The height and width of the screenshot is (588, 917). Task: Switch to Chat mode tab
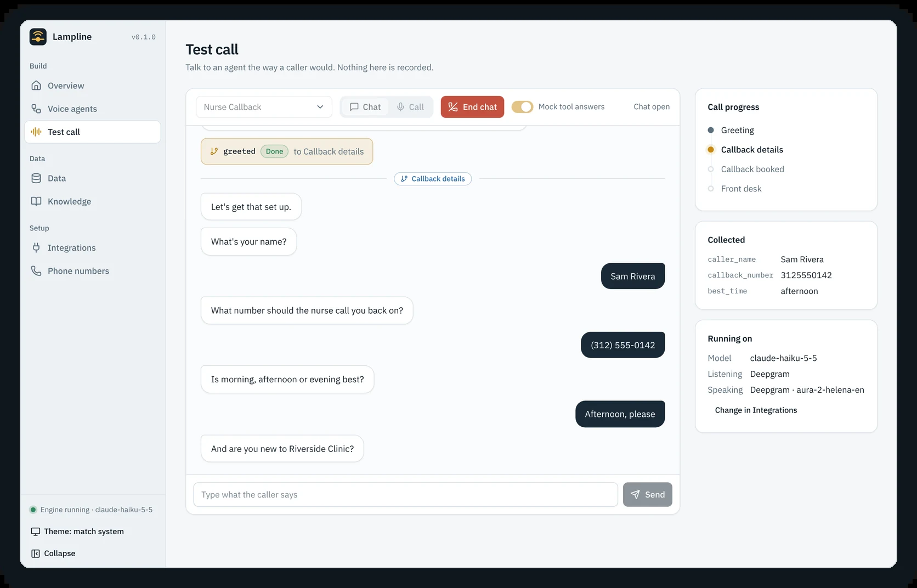tap(365, 107)
